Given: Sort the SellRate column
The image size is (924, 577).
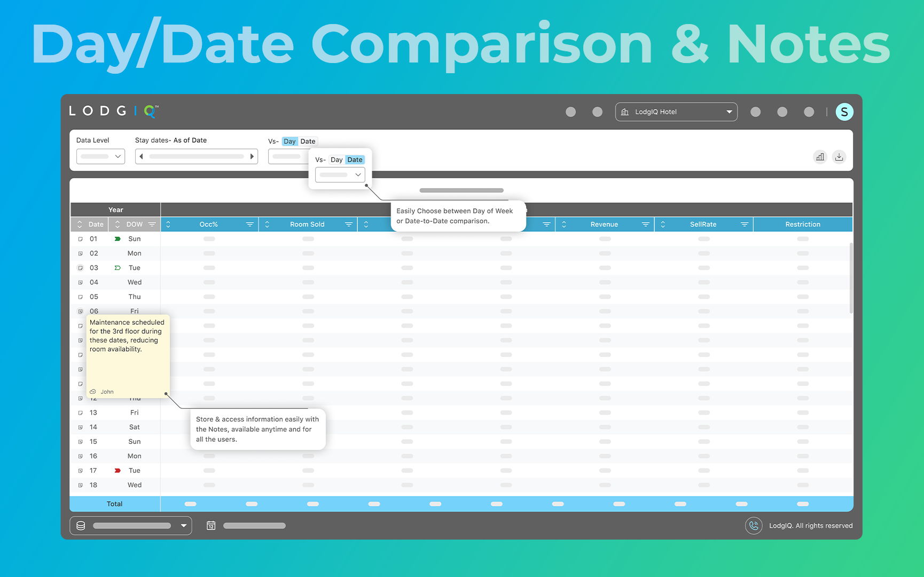Looking at the screenshot, I should [x=663, y=224].
